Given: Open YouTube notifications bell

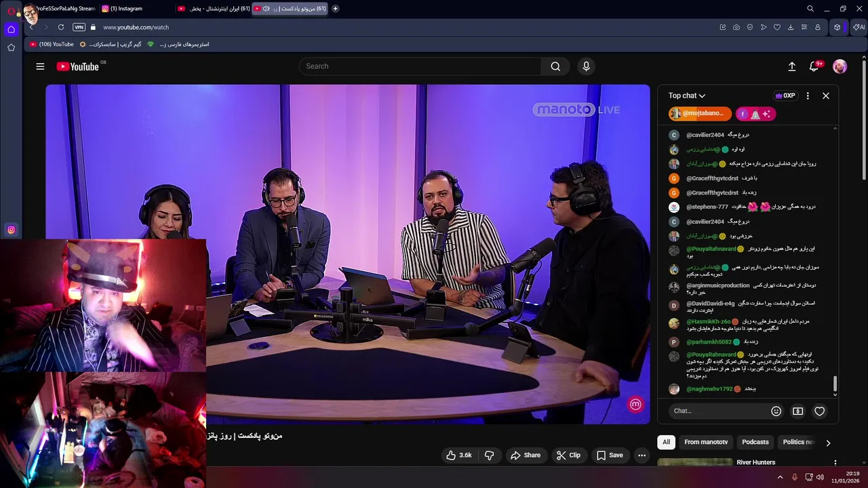Looking at the screenshot, I should pos(814,66).
